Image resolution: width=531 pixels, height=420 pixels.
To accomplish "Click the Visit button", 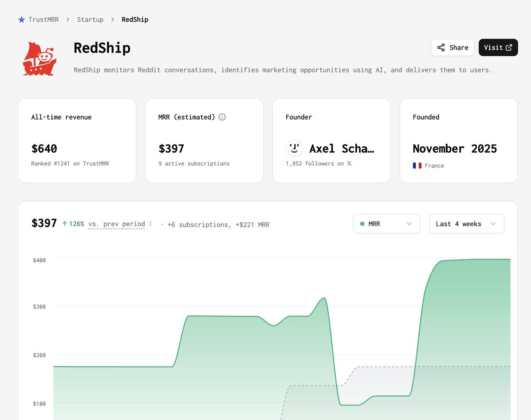I will 498,47.
